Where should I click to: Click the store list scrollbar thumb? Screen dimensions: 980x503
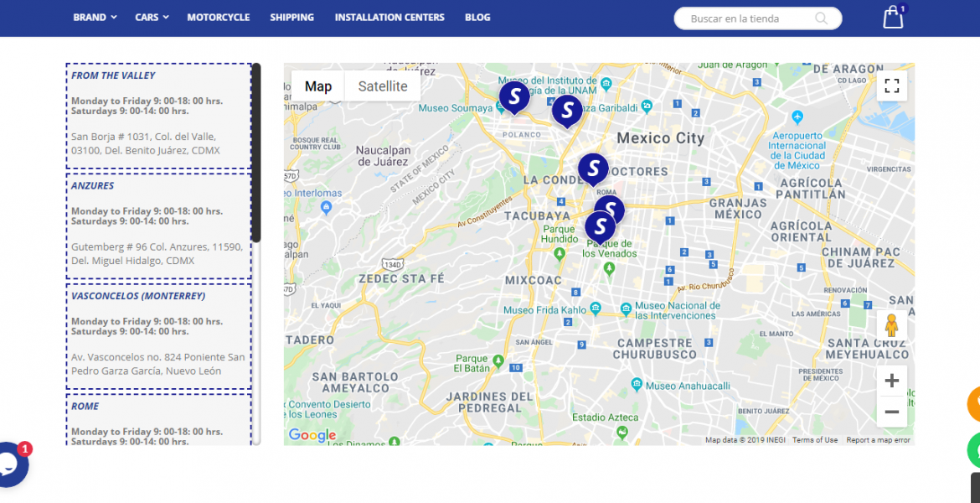click(256, 153)
